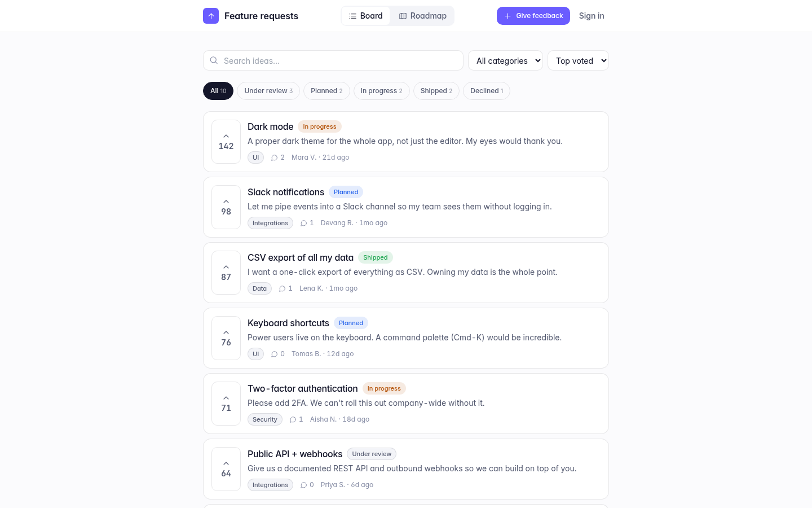Open the Top voted sort dropdown
Image resolution: width=812 pixels, height=508 pixels.
point(578,60)
